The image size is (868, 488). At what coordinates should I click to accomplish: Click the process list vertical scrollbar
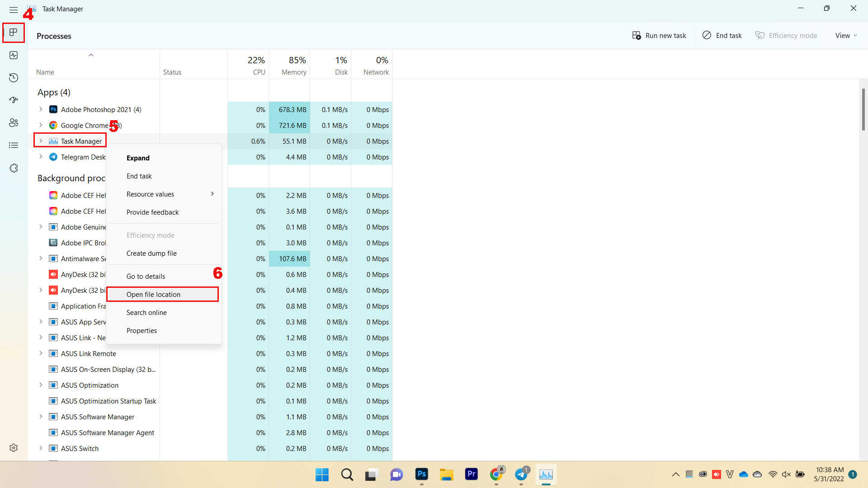click(863, 110)
